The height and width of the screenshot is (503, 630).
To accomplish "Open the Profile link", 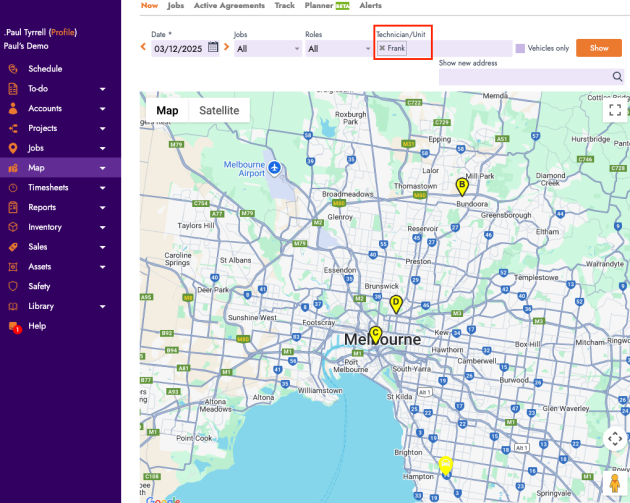I will (x=63, y=32).
